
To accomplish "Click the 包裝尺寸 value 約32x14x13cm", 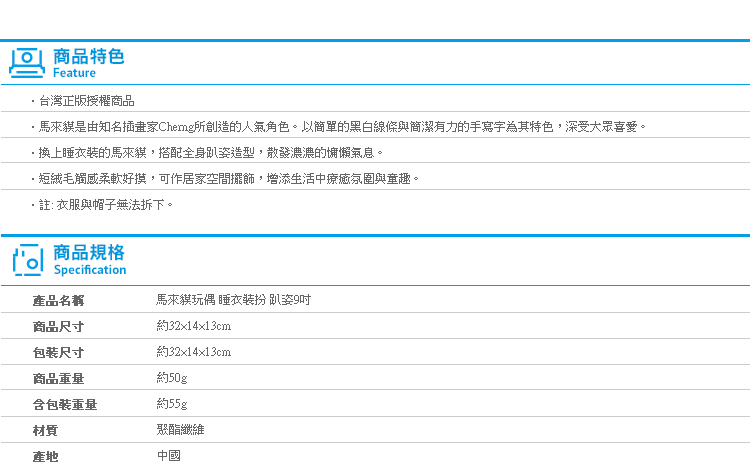I will point(194,352).
